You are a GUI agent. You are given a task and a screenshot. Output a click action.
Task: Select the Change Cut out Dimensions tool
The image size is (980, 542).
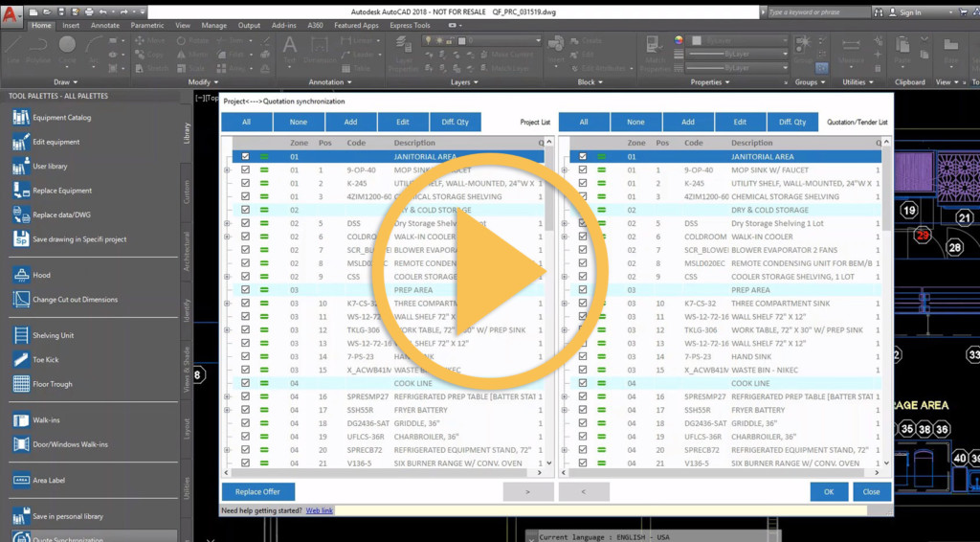(x=66, y=300)
